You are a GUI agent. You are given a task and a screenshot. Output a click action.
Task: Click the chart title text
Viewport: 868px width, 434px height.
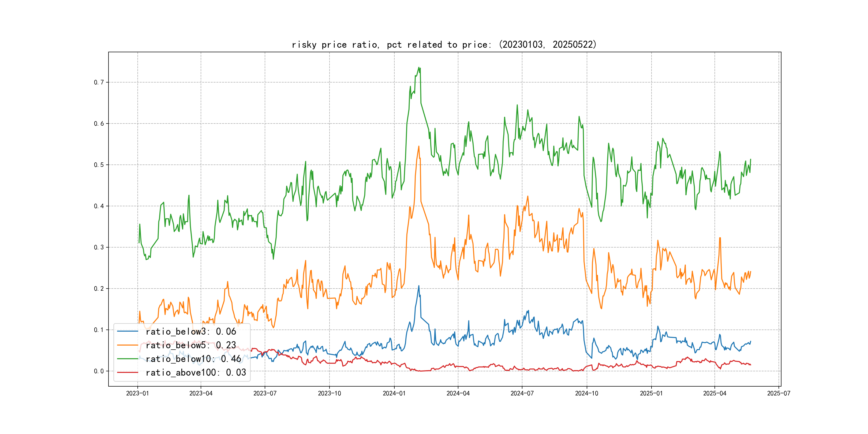pos(444,45)
